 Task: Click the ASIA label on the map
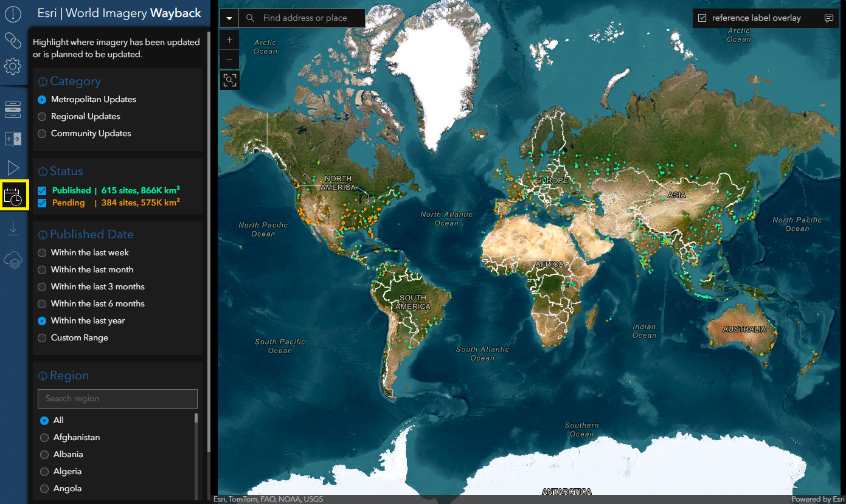(676, 195)
